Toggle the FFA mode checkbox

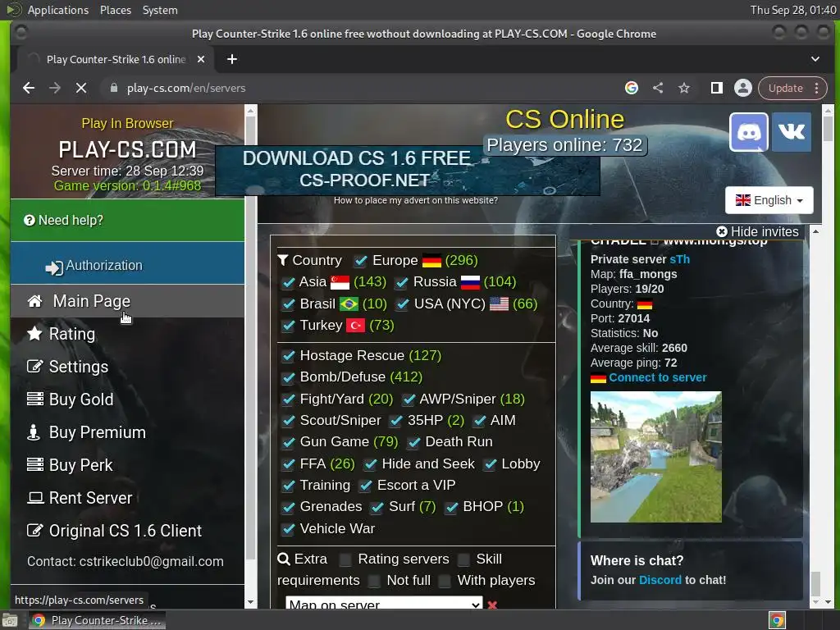click(x=288, y=464)
